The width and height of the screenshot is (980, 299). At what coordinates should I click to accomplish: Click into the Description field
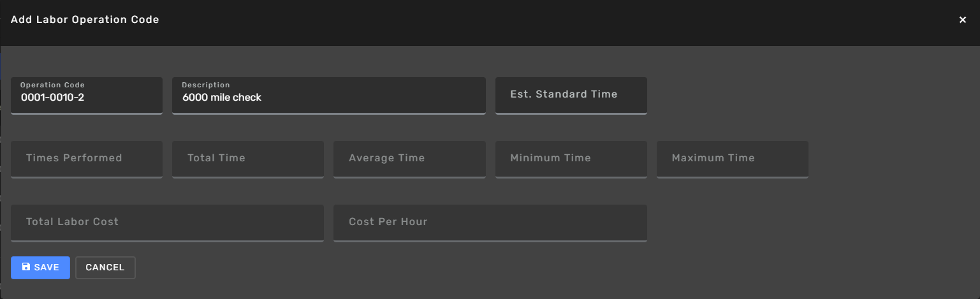(x=329, y=96)
